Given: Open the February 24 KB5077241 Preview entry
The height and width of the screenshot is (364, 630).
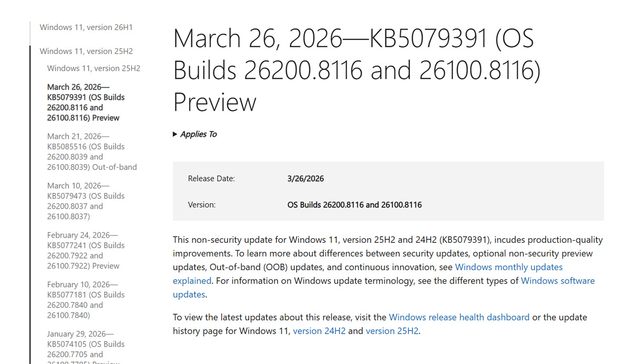Looking at the screenshot, I should point(83,250).
